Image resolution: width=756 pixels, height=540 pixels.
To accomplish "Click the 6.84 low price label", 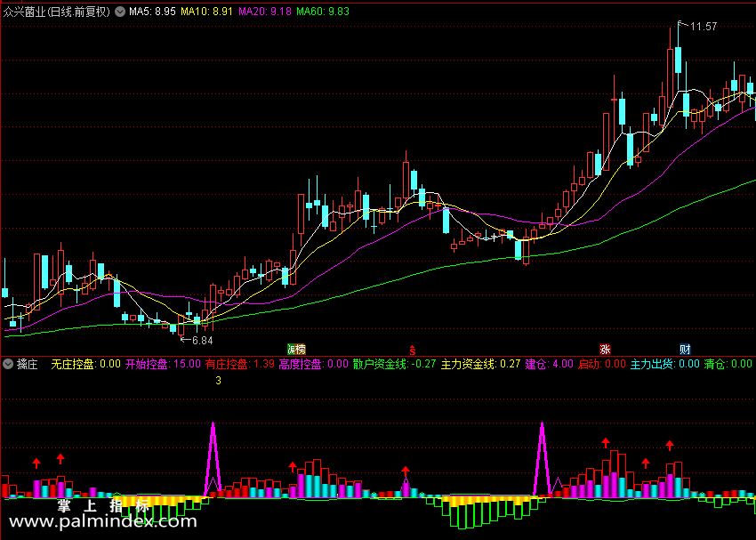I will (203, 341).
